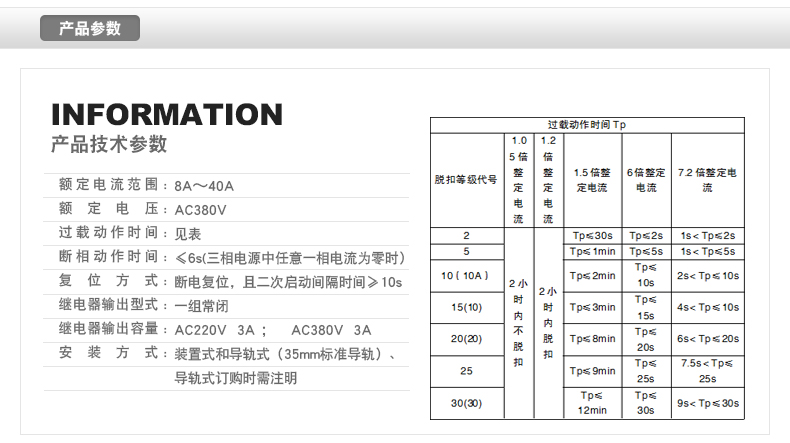Click the 2小时内脱扣 merged cell
The image size is (790, 443).
pyautogui.click(x=548, y=323)
